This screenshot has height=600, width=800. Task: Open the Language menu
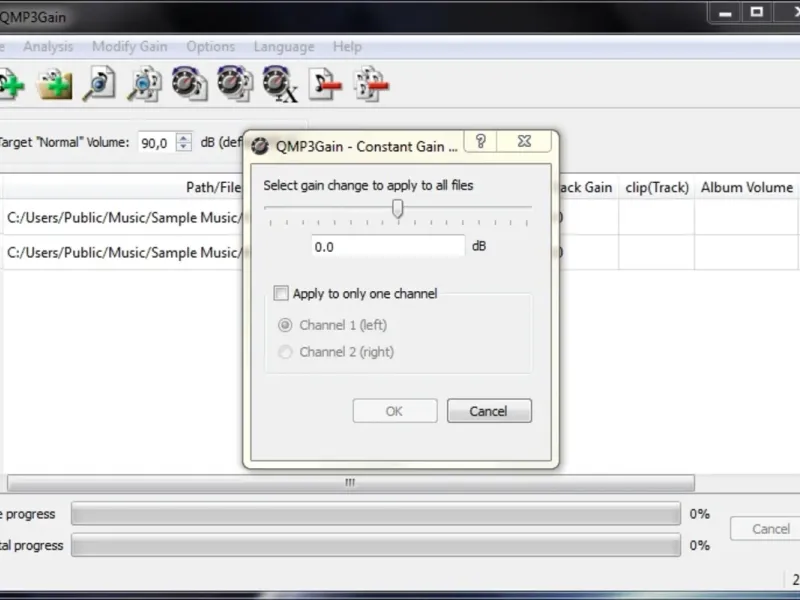(284, 46)
